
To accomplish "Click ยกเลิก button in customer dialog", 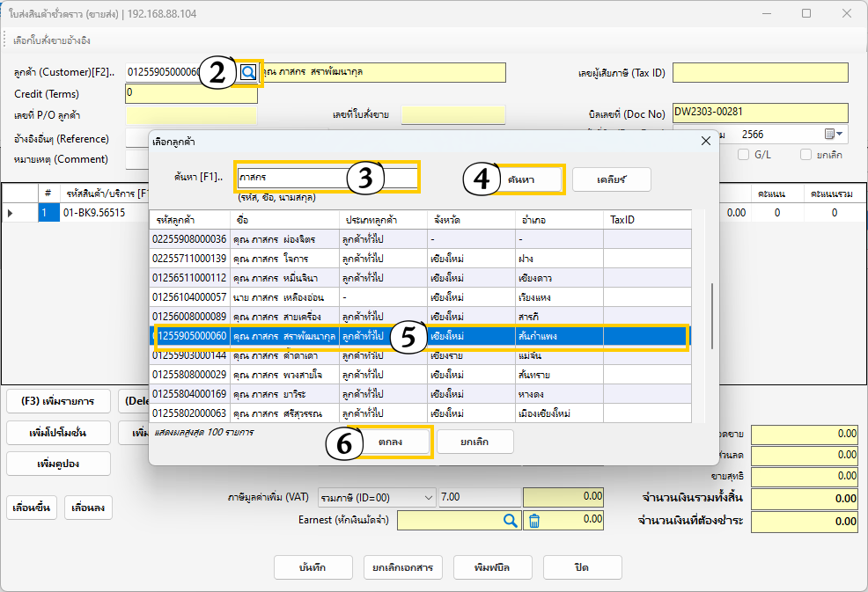I will 475,442.
